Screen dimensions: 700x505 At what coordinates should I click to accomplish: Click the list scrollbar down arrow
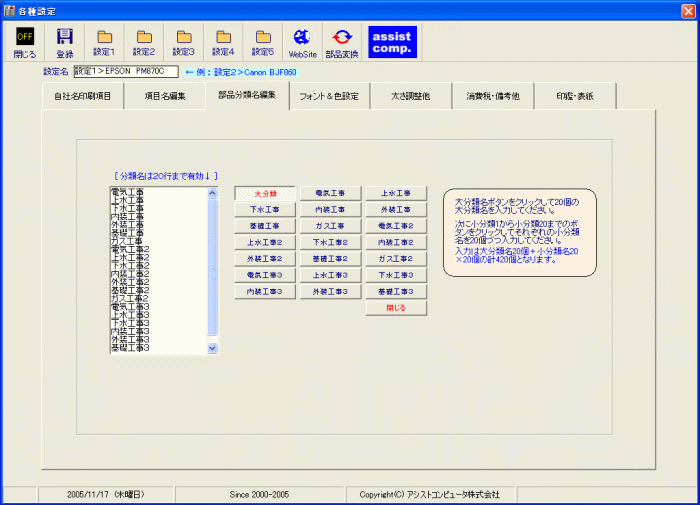click(212, 348)
